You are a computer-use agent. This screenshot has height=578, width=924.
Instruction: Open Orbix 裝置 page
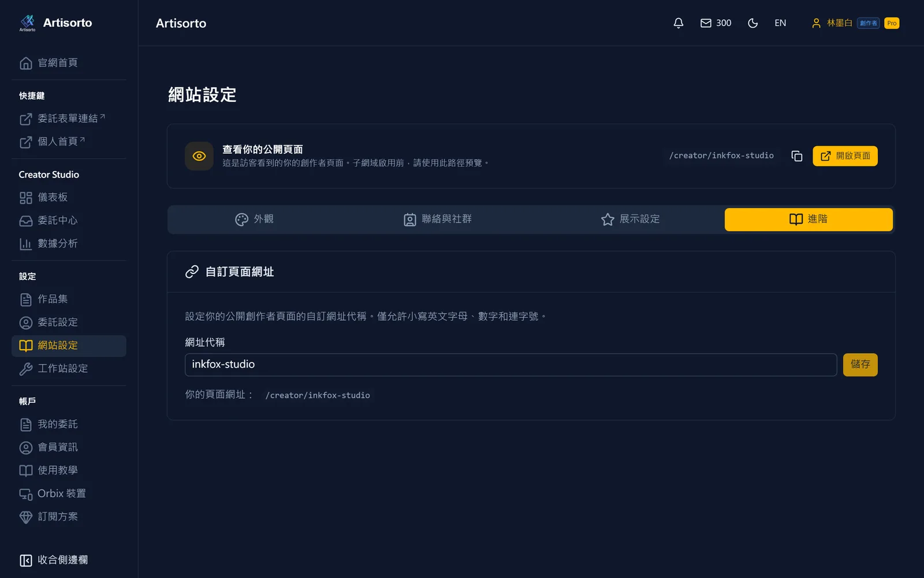click(x=69, y=494)
